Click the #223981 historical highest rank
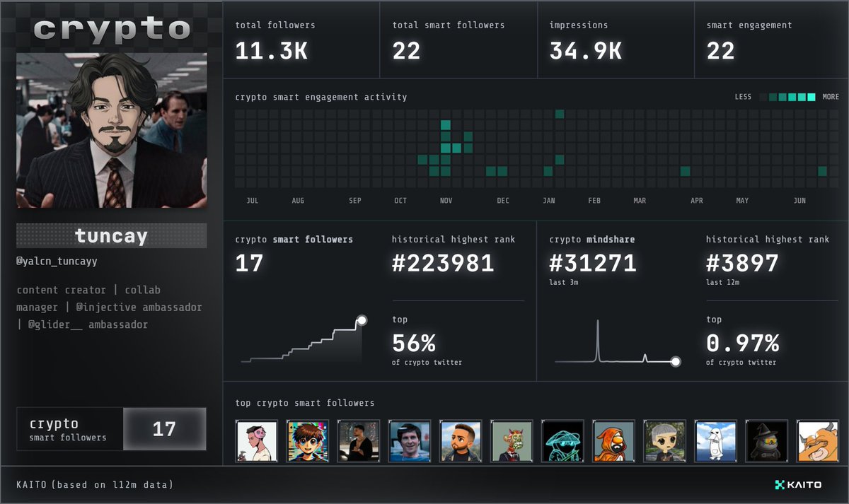The width and height of the screenshot is (849, 504). (x=443, y=264)
